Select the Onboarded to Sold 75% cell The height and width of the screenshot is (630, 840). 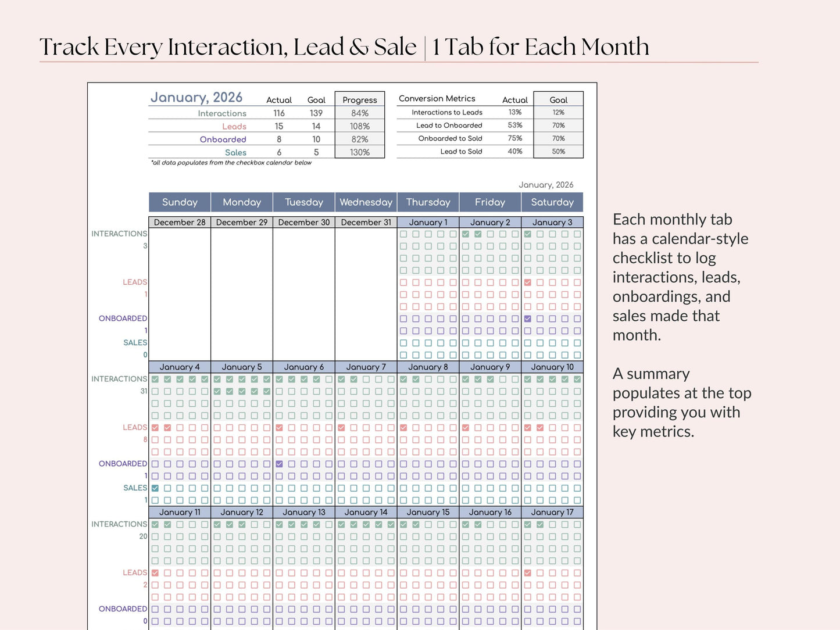(515, 138)
